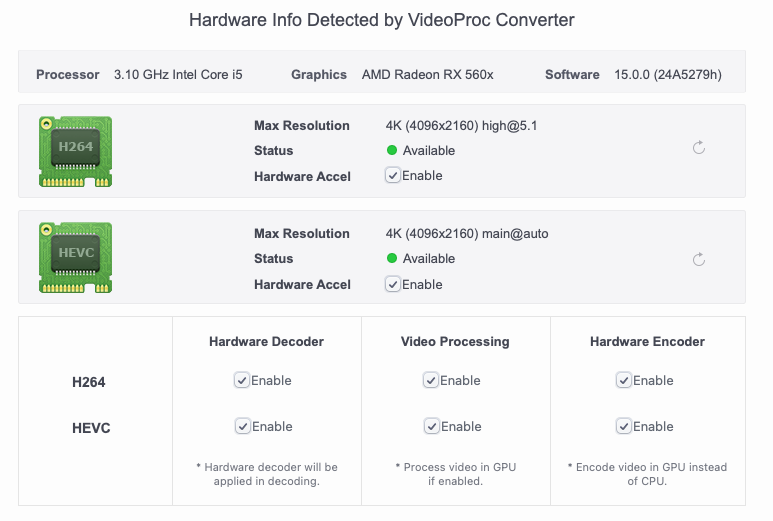Toggle H264 Hardware Accel Enable checkbox
Image resolution: width=773 pixels, height=521 pixels.
pos(392,175)
